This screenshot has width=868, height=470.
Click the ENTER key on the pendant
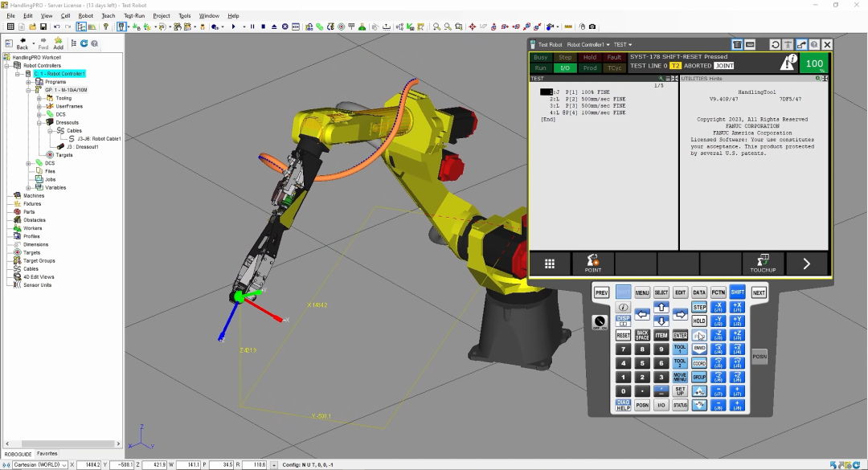click(x=681, y=336)
